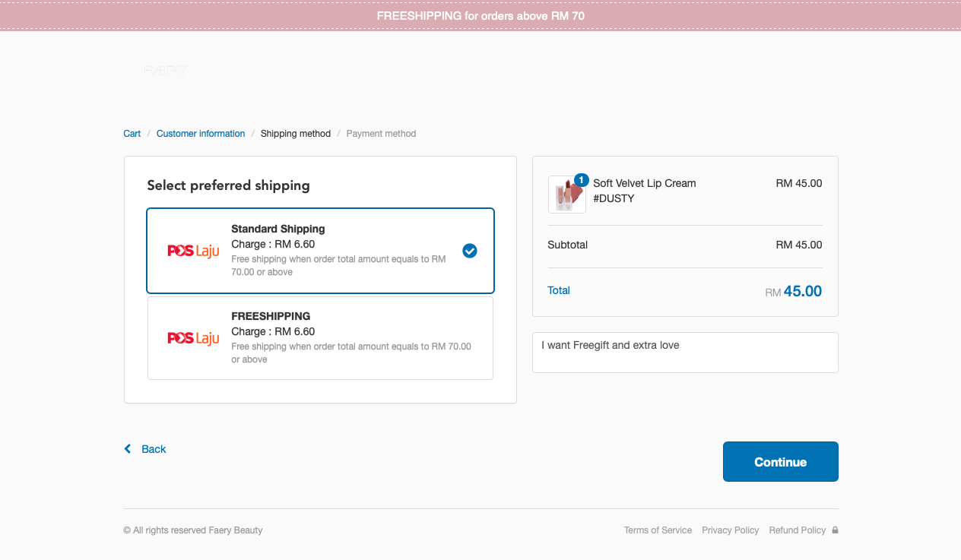The width and height of the screenshot is (961, 560).
Task: Select the Payment method breadcrumb step
Action: tap(381, 134)
